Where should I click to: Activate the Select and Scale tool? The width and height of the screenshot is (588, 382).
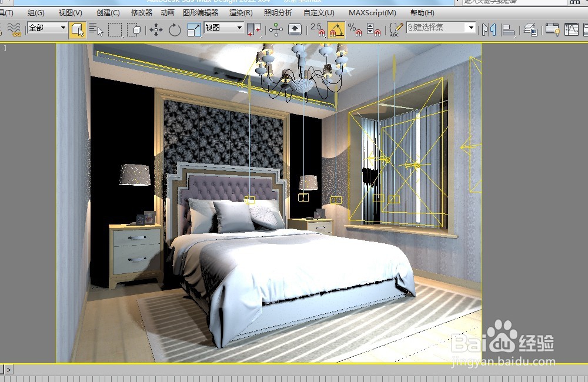click(x=194, y=29)
